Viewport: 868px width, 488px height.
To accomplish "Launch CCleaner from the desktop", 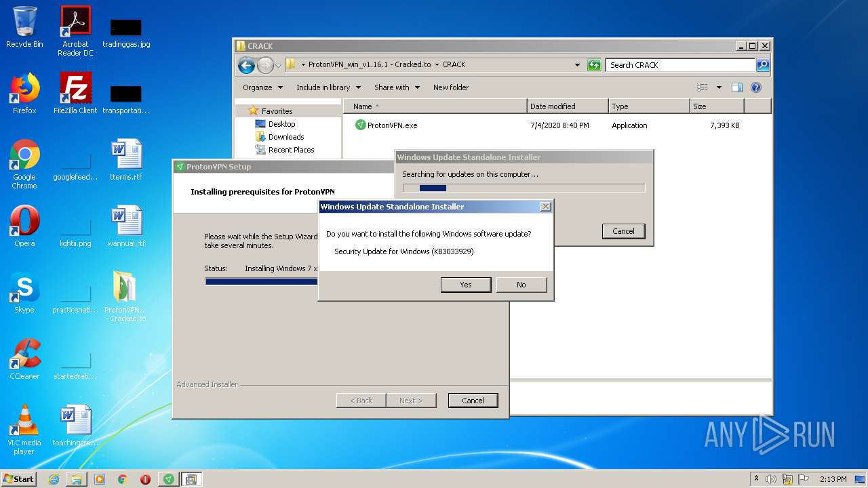I will pyautogui.click(x=24, y=359).
